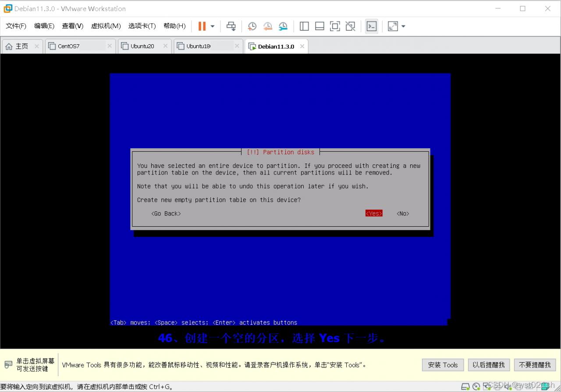The image size is (561, 392).
Task: Click the 'VMware Tools 具有很多功能' message text
Action: pos(213,365)
